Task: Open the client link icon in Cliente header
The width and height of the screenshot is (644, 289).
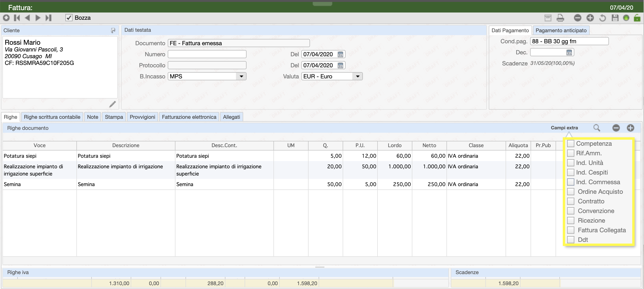Action: point(113,30)
